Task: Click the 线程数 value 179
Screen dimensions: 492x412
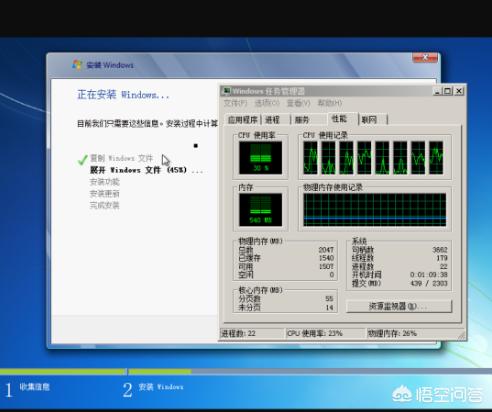Action: coord(442,258)
